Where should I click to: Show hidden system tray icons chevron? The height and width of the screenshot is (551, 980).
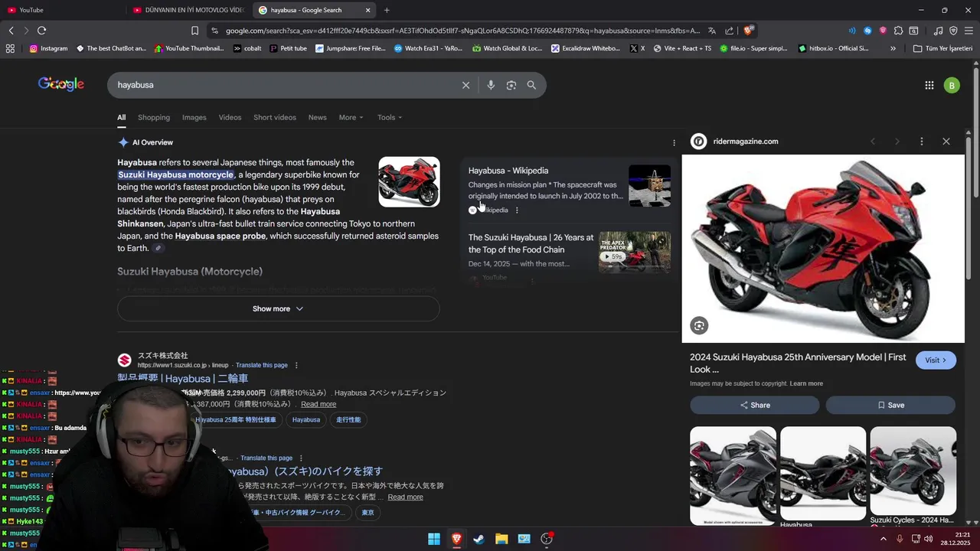coord(883,539)
